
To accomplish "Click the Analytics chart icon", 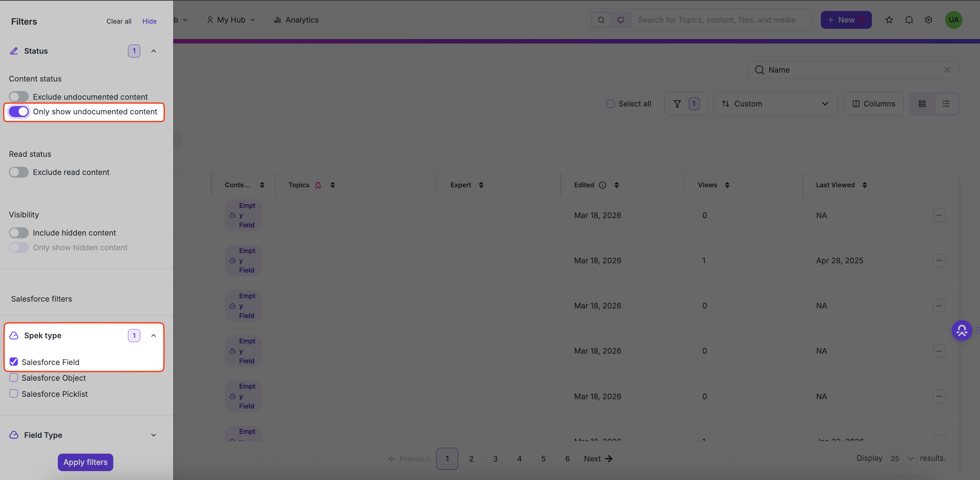I will (x=278, y=20).
